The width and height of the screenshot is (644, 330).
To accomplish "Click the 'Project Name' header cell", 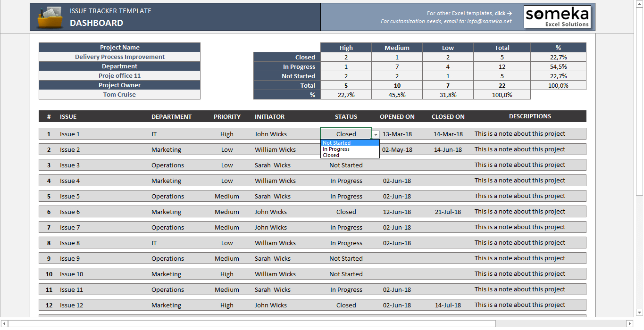I will pyautogui.click(x=119, y=47).
